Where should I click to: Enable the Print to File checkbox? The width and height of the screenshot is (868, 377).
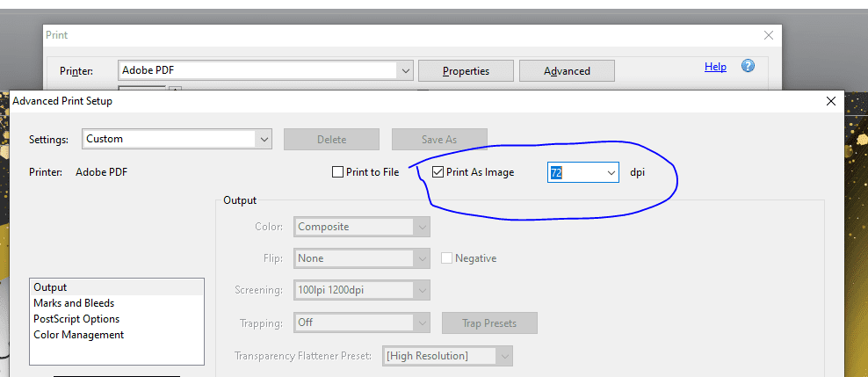338,172
